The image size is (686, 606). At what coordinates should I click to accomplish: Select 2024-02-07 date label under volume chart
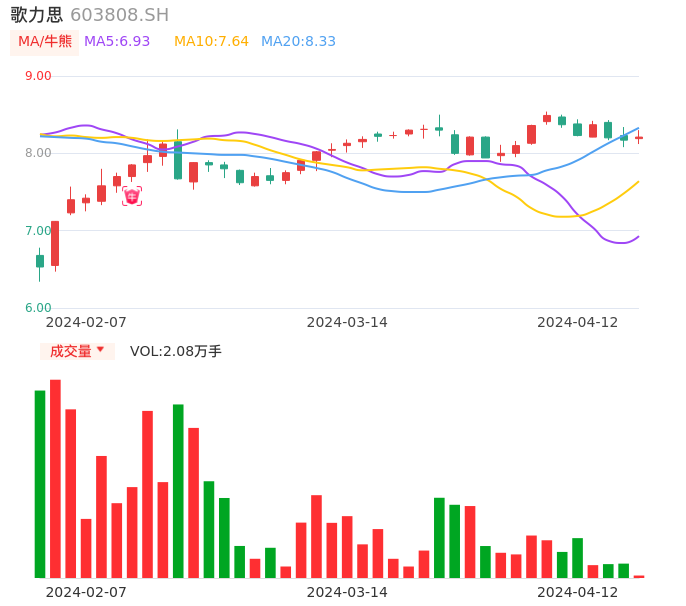(86, 592)
